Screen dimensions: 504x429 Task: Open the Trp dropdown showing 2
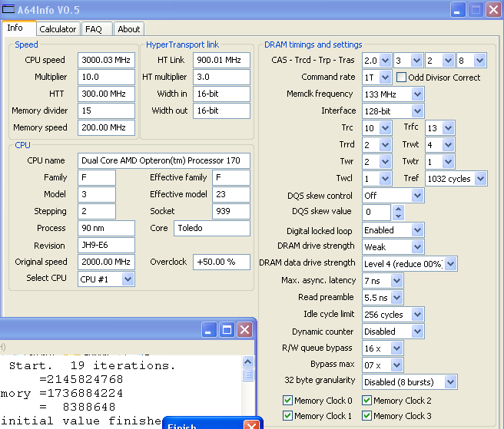(448, 61)
